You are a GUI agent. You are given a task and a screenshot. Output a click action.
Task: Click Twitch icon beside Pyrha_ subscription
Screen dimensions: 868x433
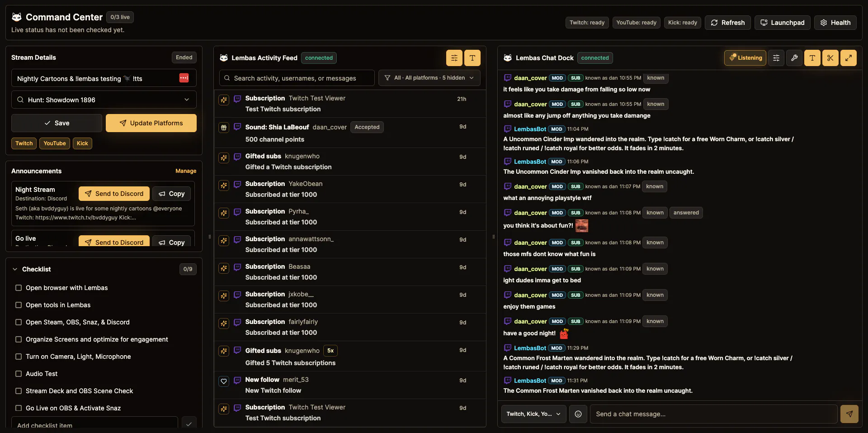tap(237, 212)
